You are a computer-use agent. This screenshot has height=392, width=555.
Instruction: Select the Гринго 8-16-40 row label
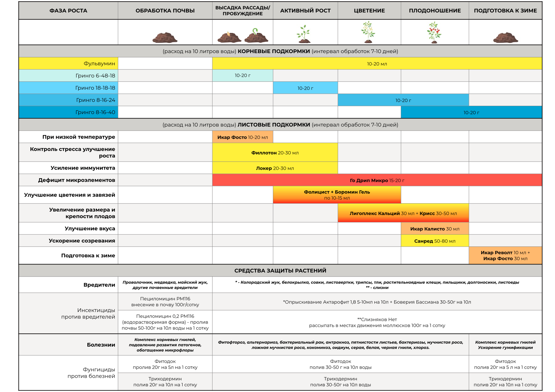pos(68,112)
